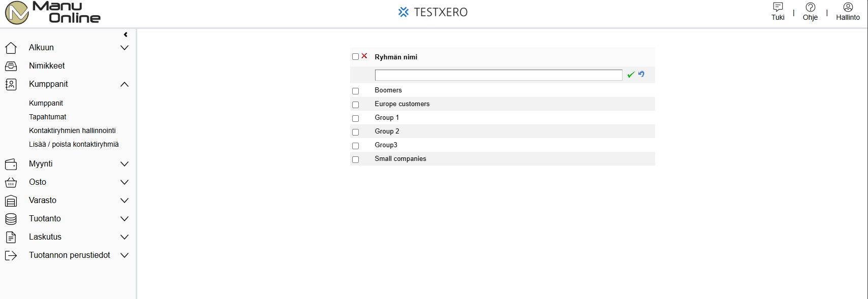
Task: Check the Boomers group checkbox
Action: 356,91
